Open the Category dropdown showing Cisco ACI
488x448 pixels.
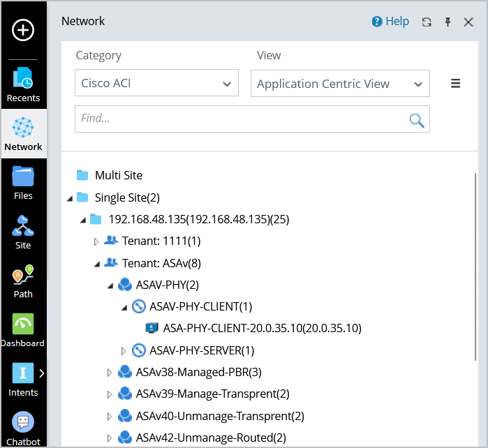click(x=156, y=84)
